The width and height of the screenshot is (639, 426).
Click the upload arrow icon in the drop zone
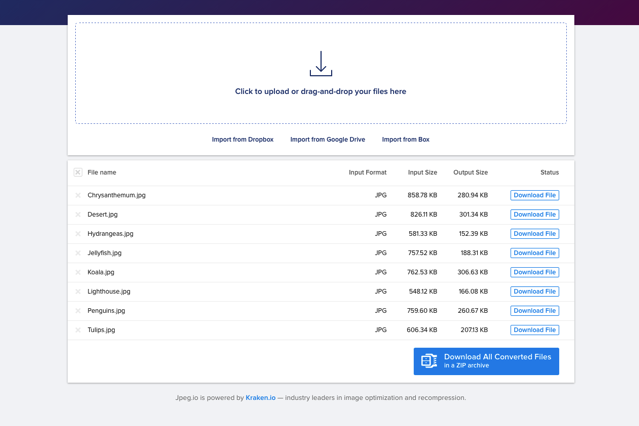(x=321, y=64)
